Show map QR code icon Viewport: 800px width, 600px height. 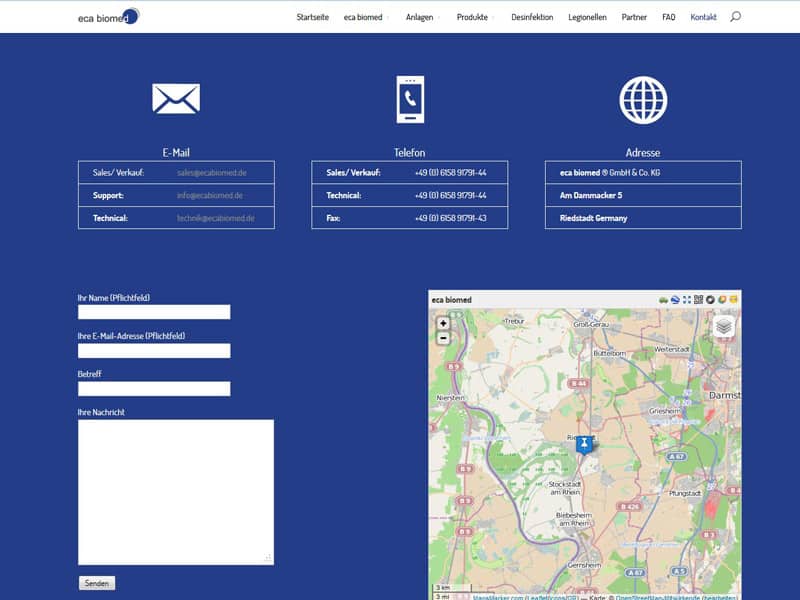698,300
